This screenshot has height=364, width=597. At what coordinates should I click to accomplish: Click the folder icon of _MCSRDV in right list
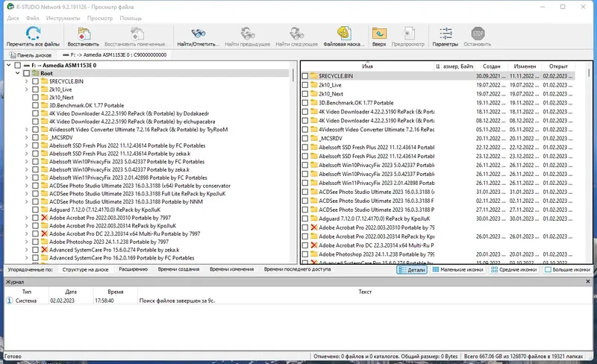pyautogui.click(x=313, y=138)
